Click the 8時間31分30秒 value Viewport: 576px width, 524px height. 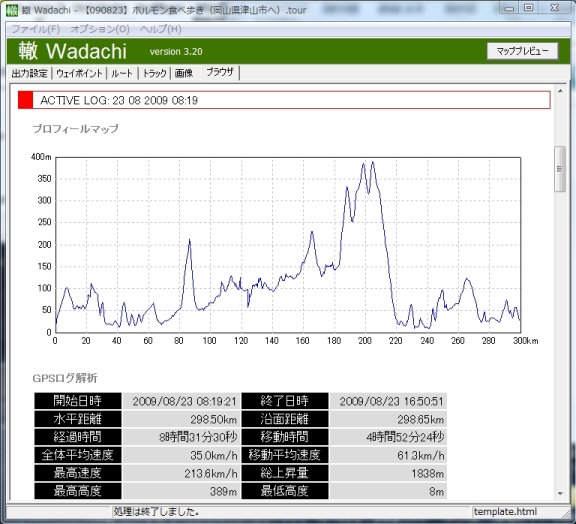(x=198, y=437)
